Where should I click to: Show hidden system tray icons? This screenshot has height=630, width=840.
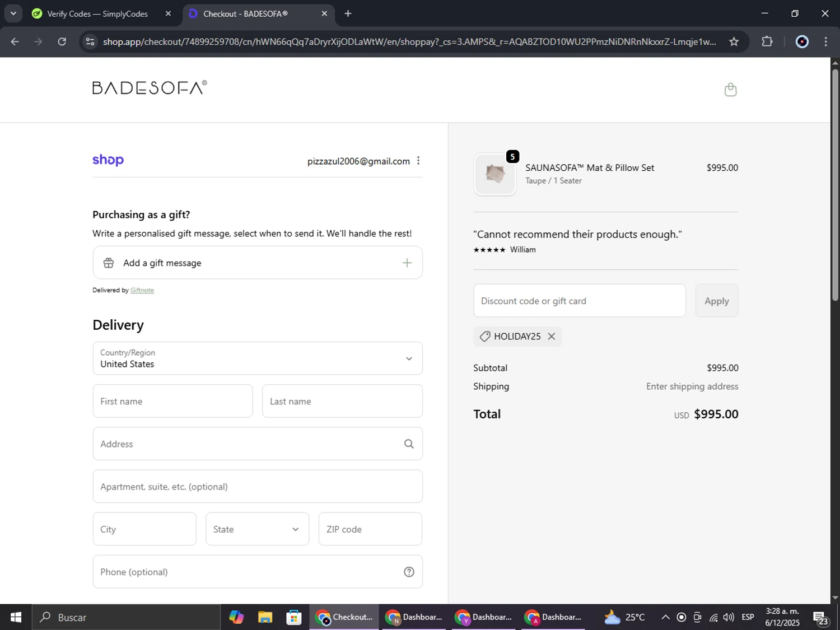pyautogui.click(x=665, y=617)
